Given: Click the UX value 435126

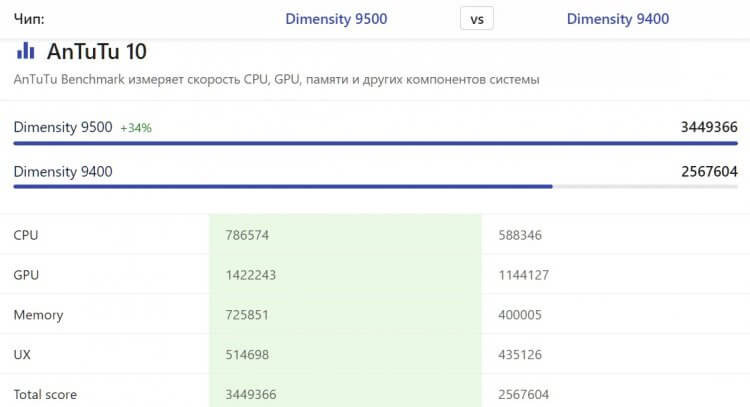Looking at the screenshot, I should (x=520, y=354).
